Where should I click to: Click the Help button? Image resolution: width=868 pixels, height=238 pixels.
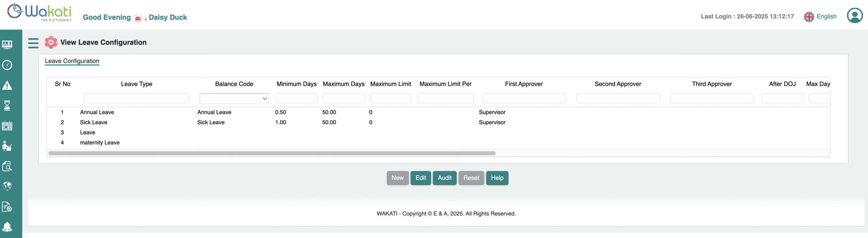pyautogui.click(x=497, y=178)
